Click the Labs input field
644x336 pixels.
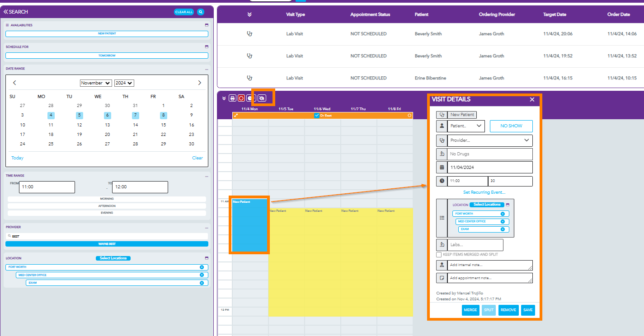[x=475, y=245]
